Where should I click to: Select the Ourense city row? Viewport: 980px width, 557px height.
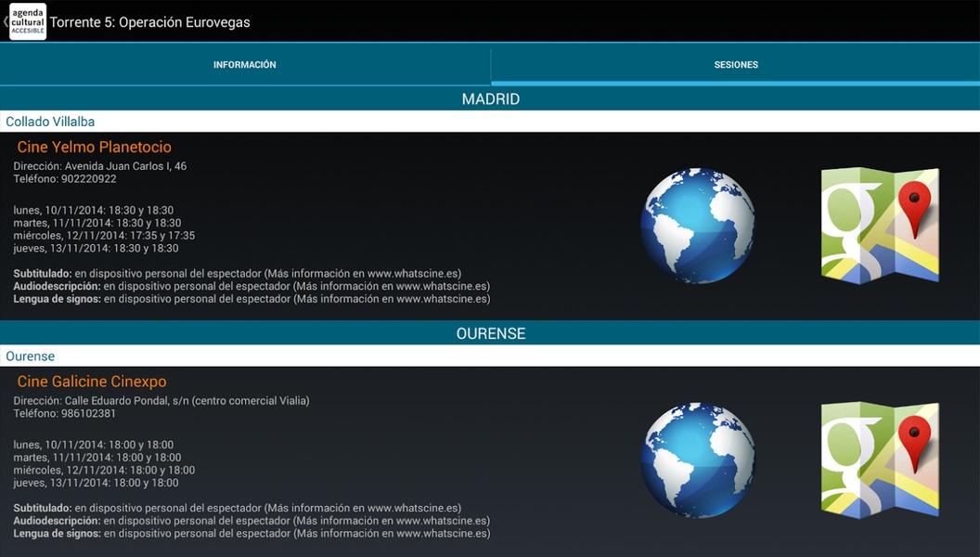click(x=490, y=356)
